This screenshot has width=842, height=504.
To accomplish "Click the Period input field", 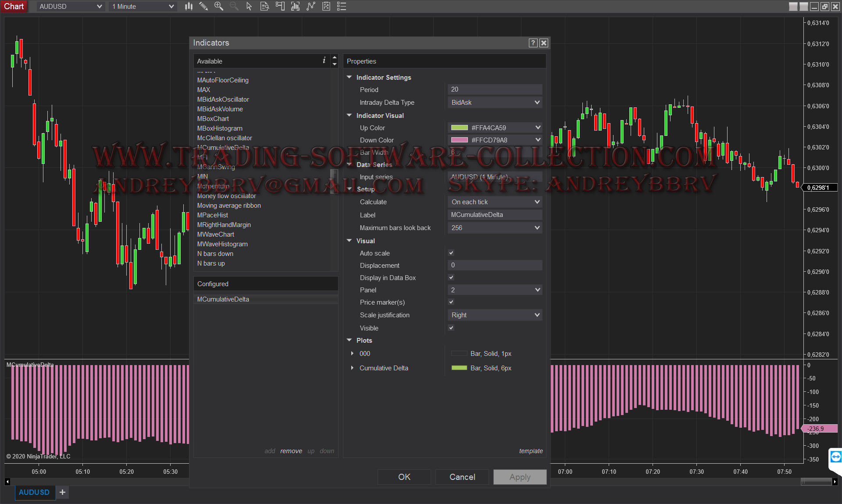I will [495, 89].
